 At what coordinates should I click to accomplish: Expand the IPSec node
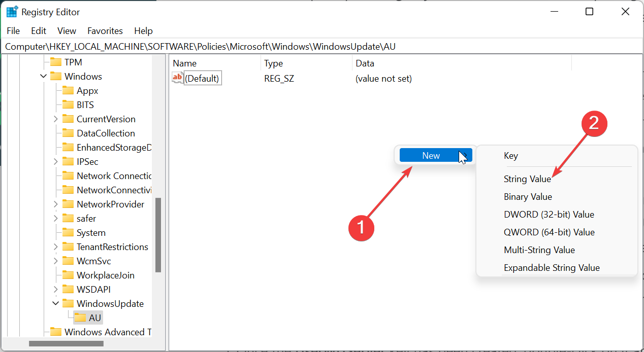[x=55, y=162]
